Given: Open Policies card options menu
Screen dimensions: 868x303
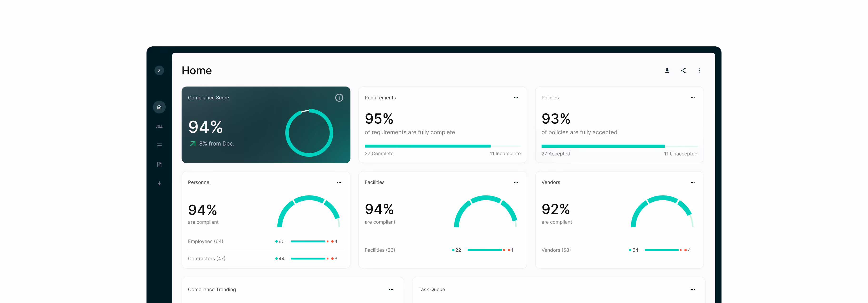Looking at the screenshot, I should (692, 98).
